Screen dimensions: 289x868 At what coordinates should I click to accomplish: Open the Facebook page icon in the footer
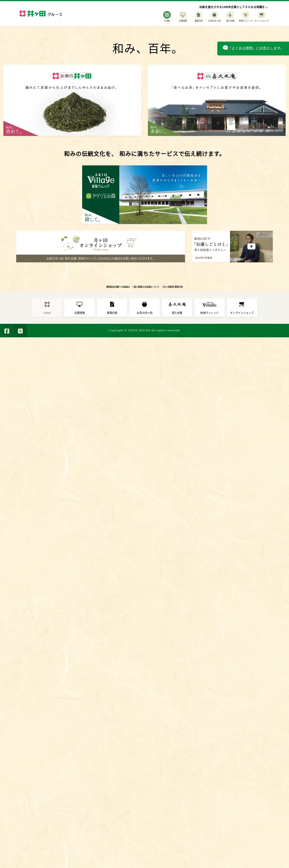(7, 331)
